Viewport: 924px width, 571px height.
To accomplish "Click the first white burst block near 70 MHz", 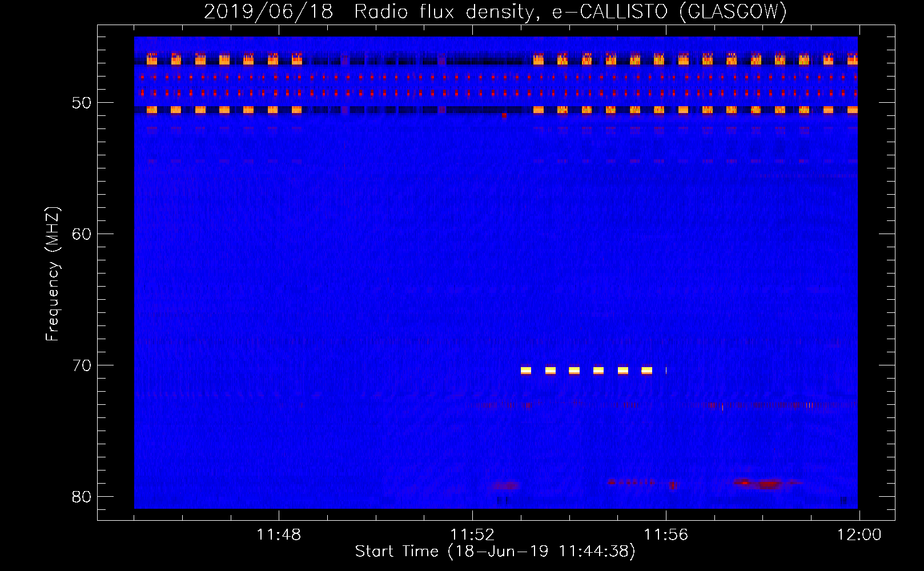I will [526, 371].
